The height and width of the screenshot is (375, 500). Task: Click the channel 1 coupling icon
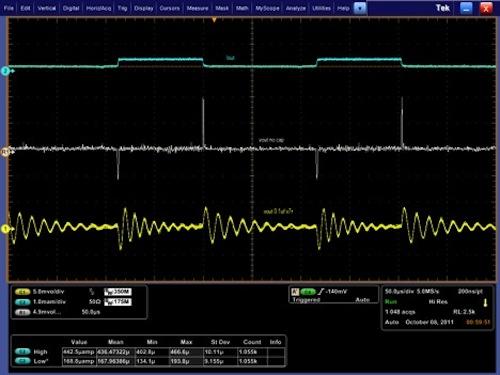pyautogui.click(x=92, y=292)
